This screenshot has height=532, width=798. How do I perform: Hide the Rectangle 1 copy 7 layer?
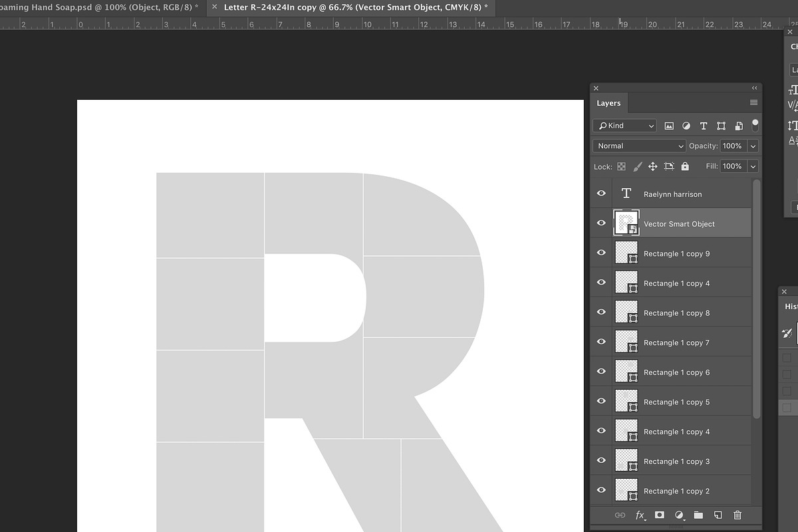[601, 342]
